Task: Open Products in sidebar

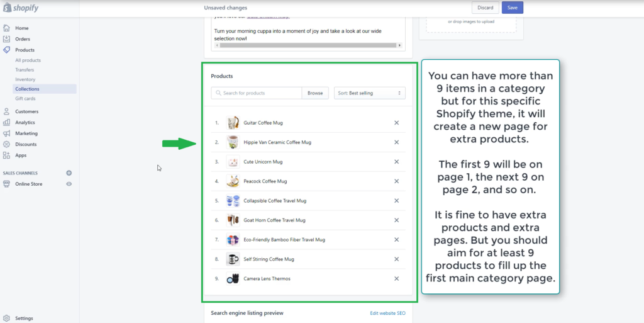Action: pos(25,50)
